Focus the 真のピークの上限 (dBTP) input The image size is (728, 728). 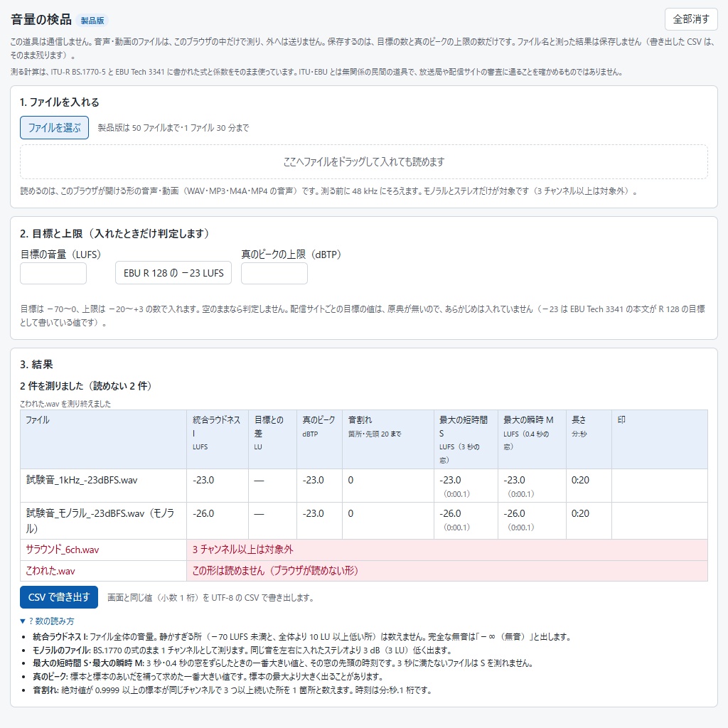(274, 273)
